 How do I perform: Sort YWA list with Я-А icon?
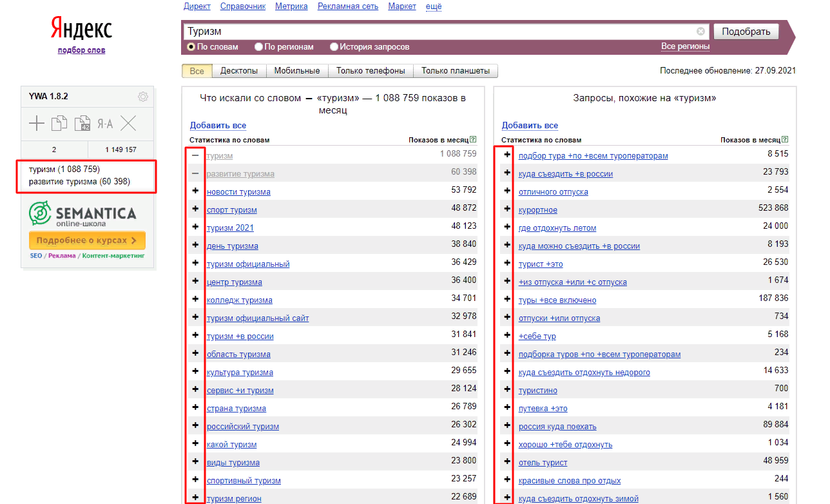pos(105,123)
